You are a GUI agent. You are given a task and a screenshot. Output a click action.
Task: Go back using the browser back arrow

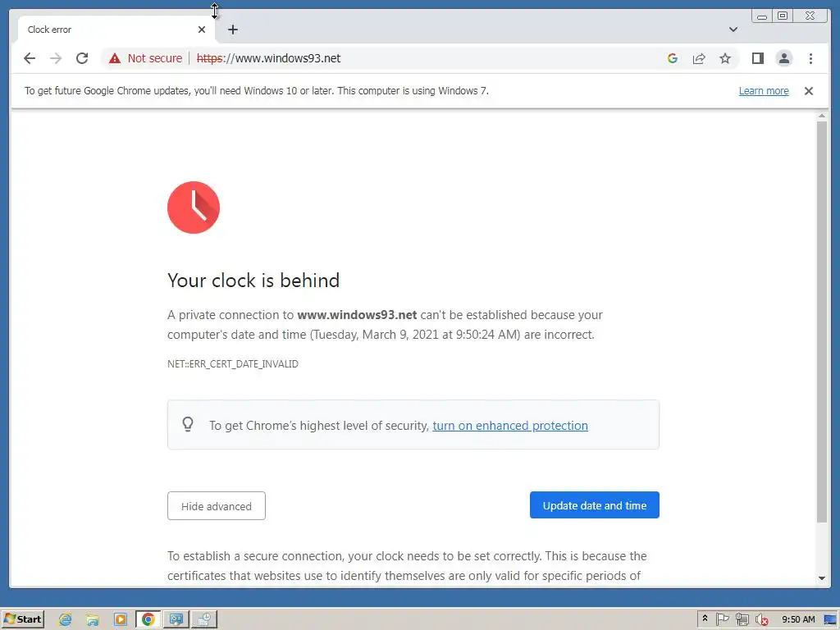point(30,58)
